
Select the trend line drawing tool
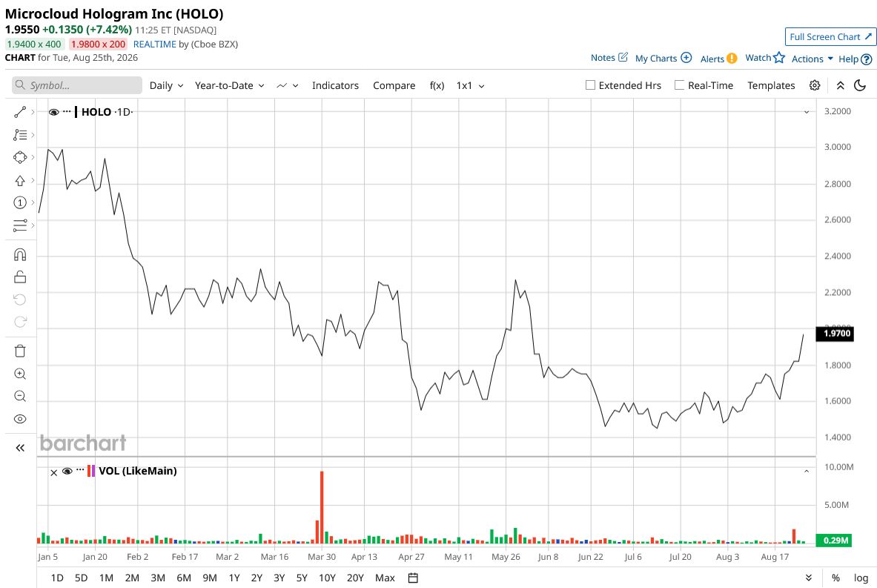20,113
